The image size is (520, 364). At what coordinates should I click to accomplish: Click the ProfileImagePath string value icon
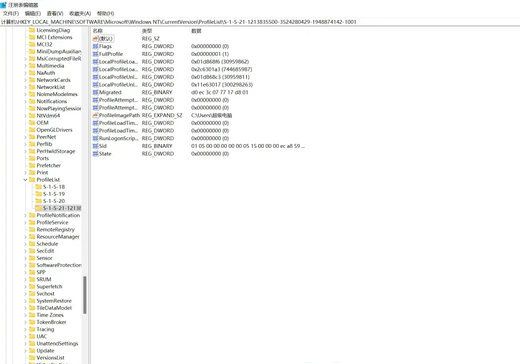pos(95,115)
